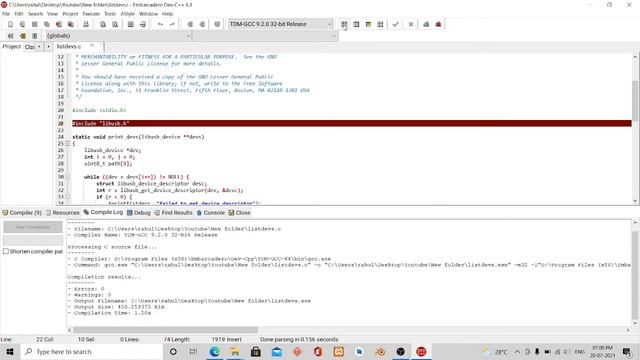The height and width of the screenshot is (360, 640).
Task: Click the New file toolbar icon
Action: 11,24
